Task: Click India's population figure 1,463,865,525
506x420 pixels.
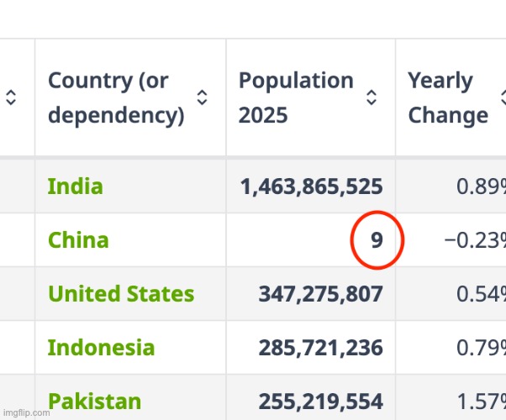Action: tap(311, 186)
